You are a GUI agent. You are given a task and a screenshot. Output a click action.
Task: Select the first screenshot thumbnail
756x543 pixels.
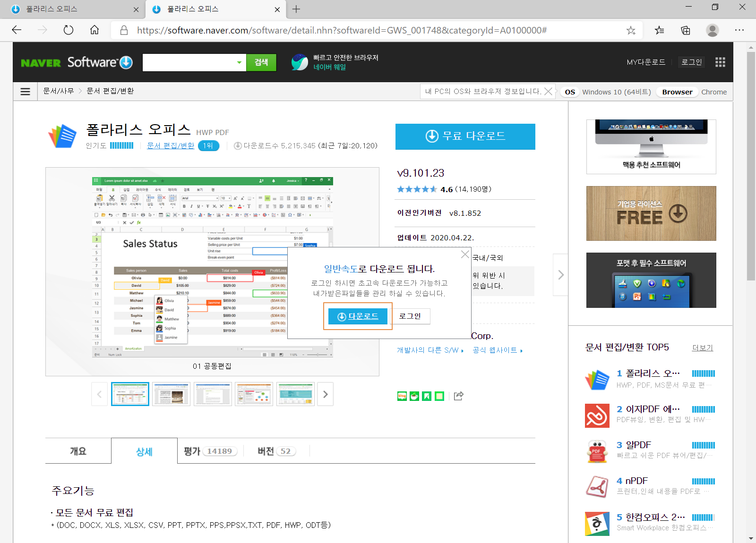point(130,394)
